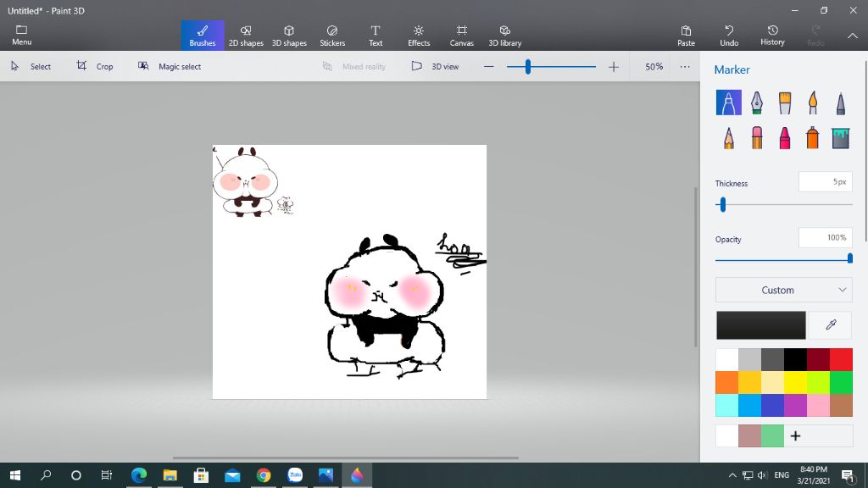Viewport: 868px width, 488px height.
Task: Click the Opacity slider handle
Action: tap(849, 259)
